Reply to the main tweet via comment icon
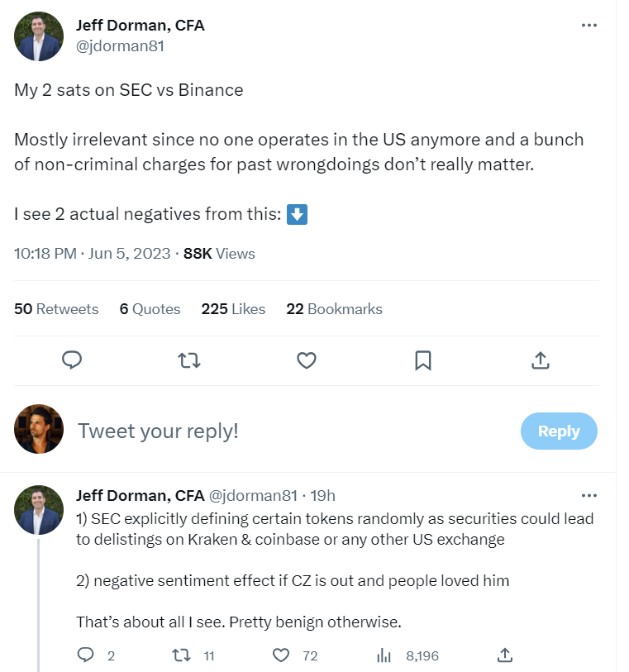Image resolution: width=629 pixels, height=672 pixels. (72, 360)
